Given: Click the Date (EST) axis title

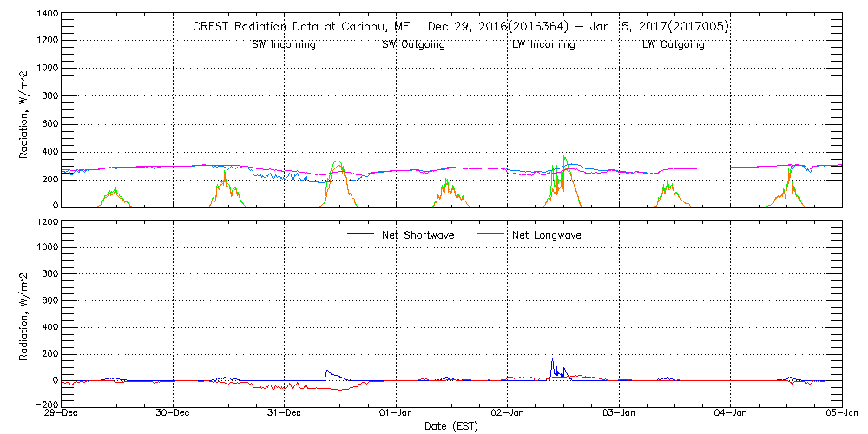Looking at the screenshot, I should point(452,426).
